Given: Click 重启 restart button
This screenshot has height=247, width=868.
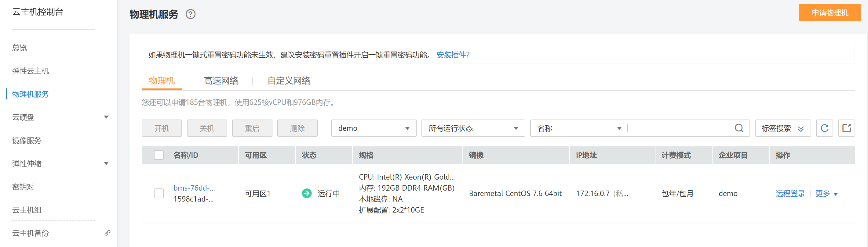Looking at the screenshot, I should 252,128.
